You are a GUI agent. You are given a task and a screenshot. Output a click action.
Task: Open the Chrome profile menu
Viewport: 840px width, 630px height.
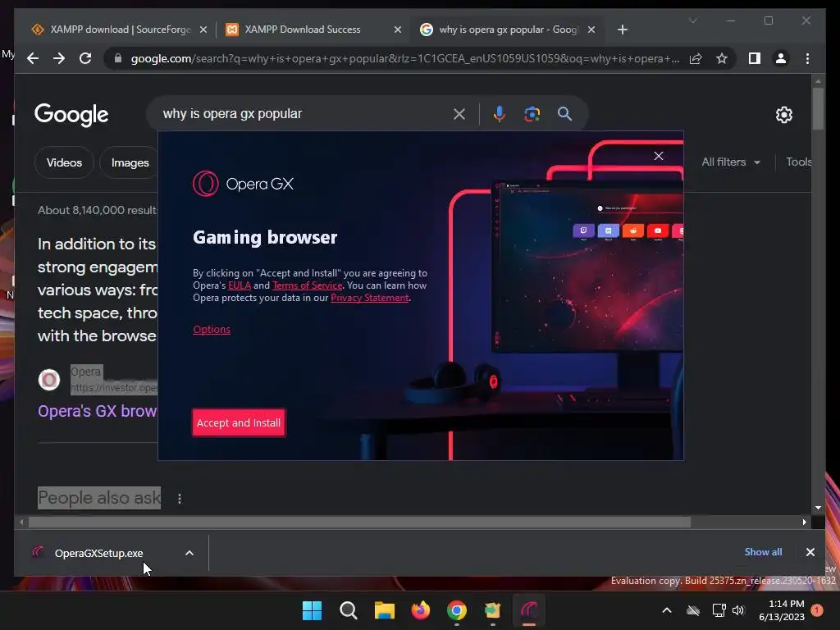pos(781,58)
